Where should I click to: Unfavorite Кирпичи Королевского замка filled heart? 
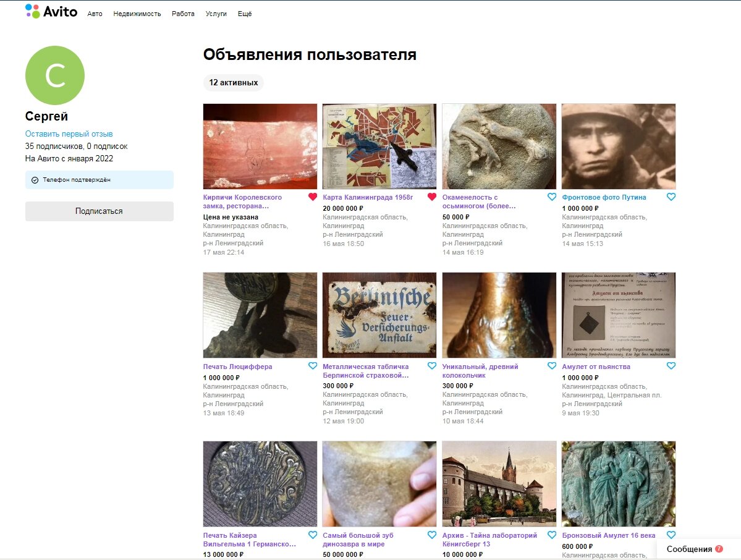[x=312, y=197]
